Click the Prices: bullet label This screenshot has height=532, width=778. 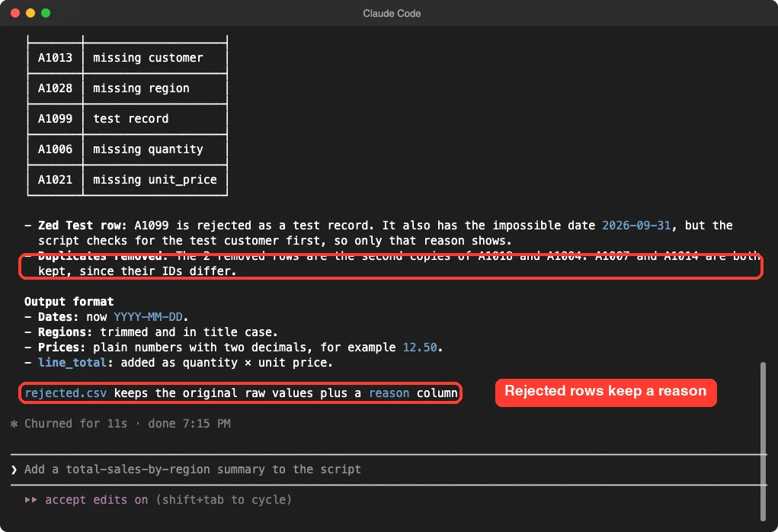[x=62, y=348]
